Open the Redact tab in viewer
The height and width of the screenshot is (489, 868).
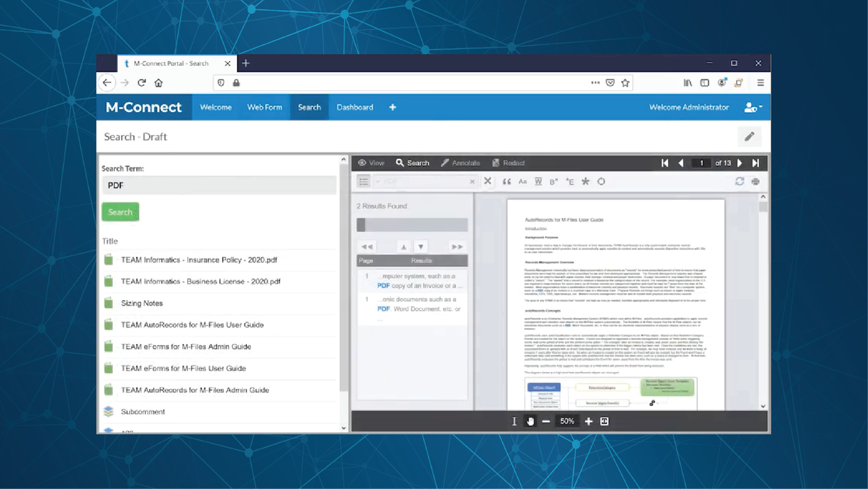[508, 163]
